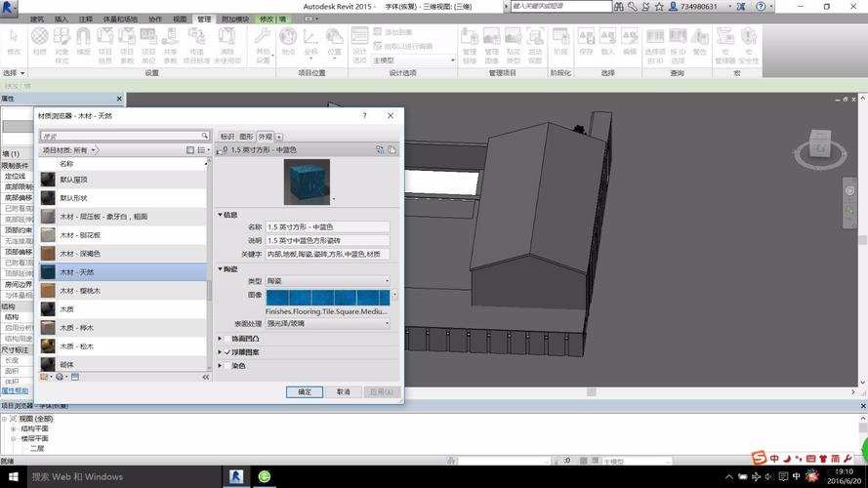Collapse the material editor with double-arrow icon
868x488 pixels.
(206, 376)
